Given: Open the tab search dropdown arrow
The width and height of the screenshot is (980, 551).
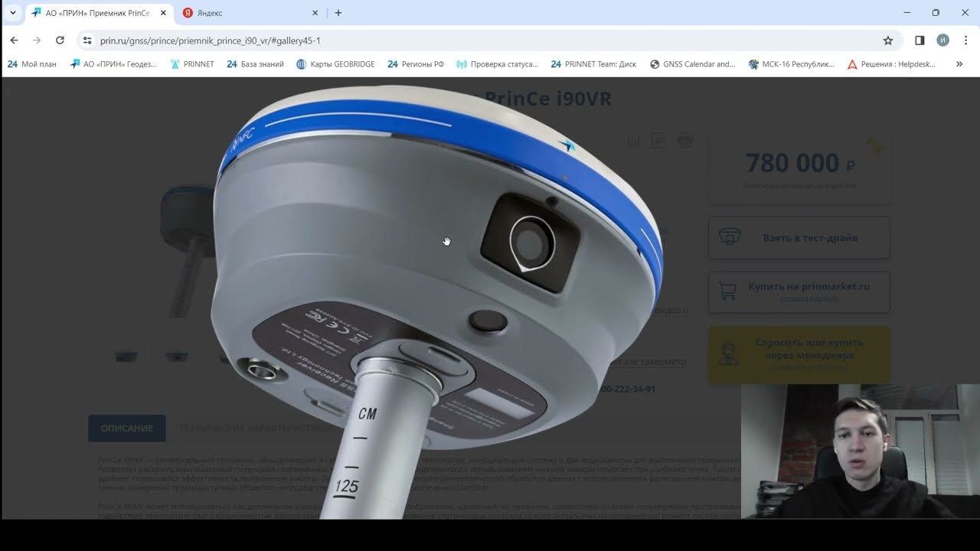Looking at the screenshot, I should 12,12.
